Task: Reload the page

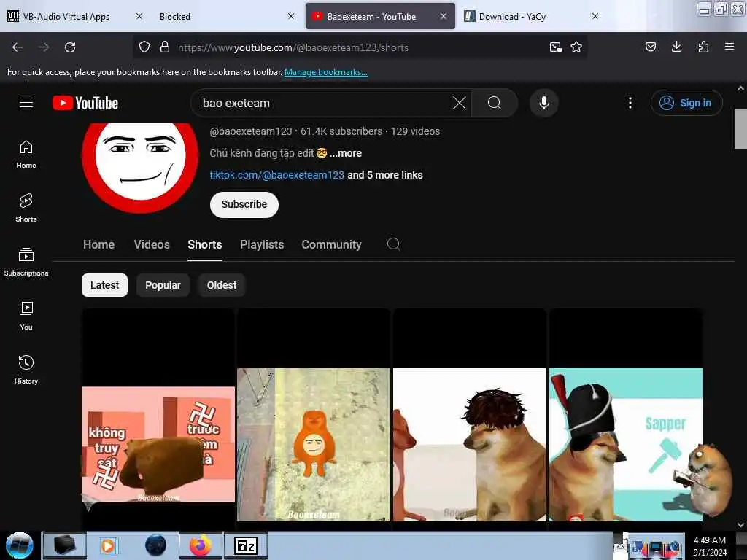Action: 70,47
